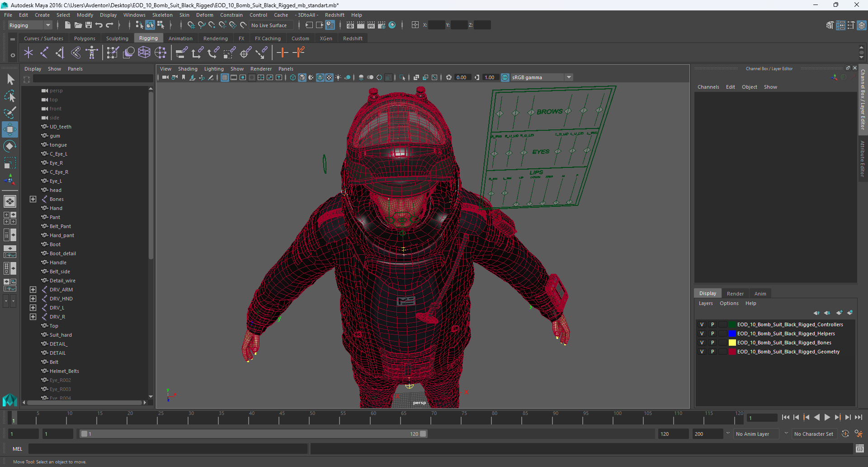This screenshot has width=868, height=467.
Task: Open the Rigging menu set dropdown
Action: point(30,25)
